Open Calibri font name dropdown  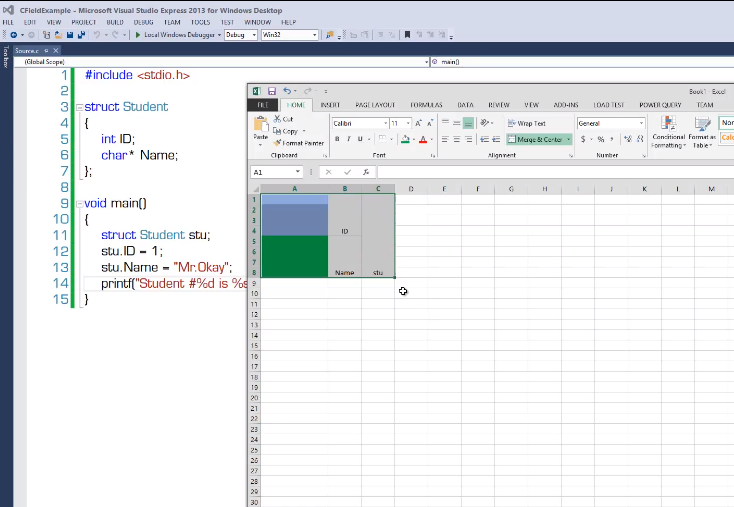(x=385, y=123)
